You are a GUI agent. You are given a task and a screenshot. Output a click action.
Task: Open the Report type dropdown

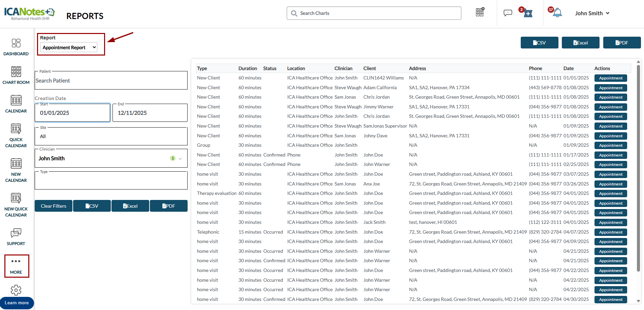[x=69, y=47]
